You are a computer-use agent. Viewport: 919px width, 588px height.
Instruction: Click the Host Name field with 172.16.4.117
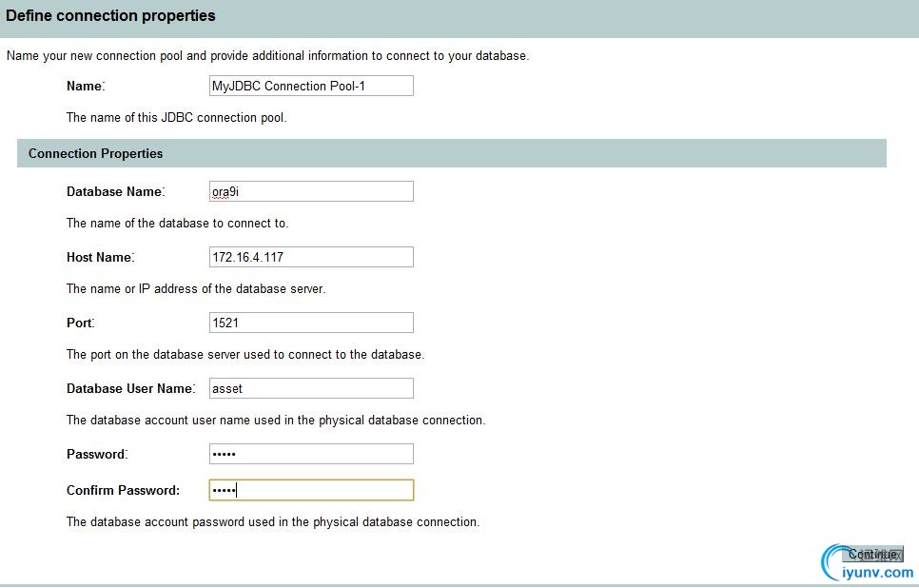point(311,257)
